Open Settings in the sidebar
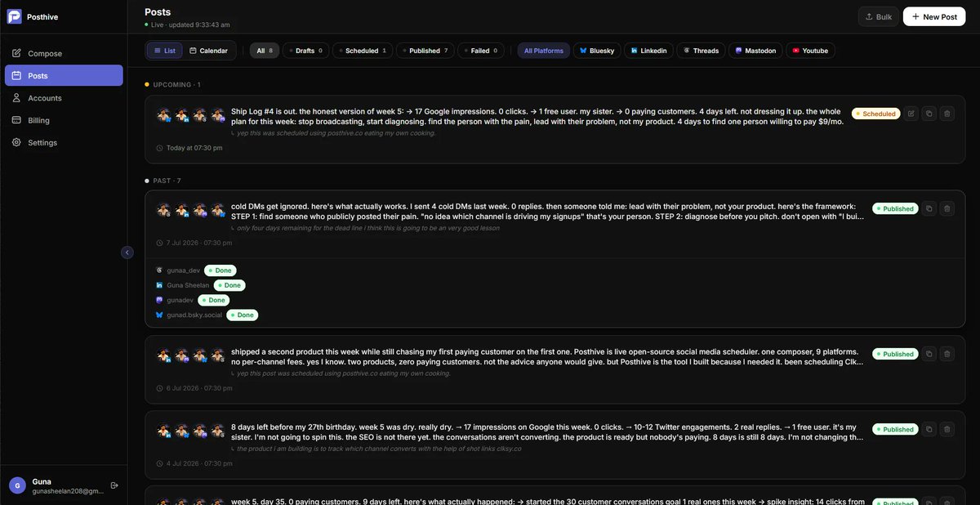Viewport: 980px width, 505px height. (64, 142)
